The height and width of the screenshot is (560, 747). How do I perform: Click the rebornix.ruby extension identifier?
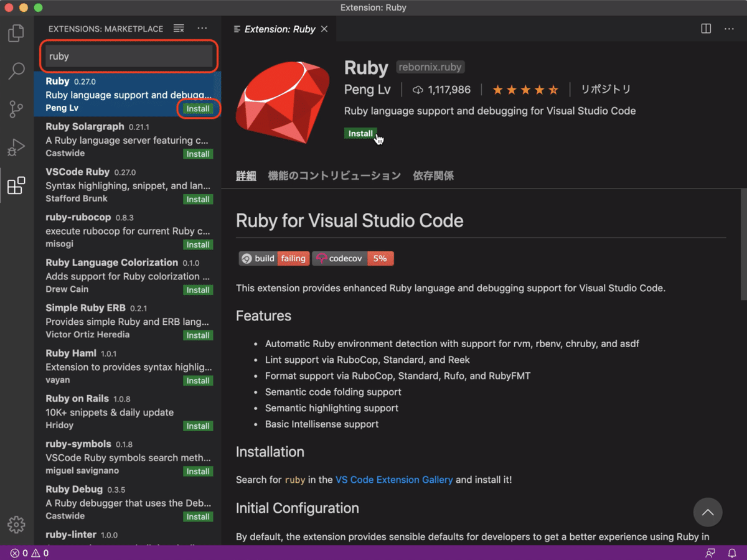point(430,67)
